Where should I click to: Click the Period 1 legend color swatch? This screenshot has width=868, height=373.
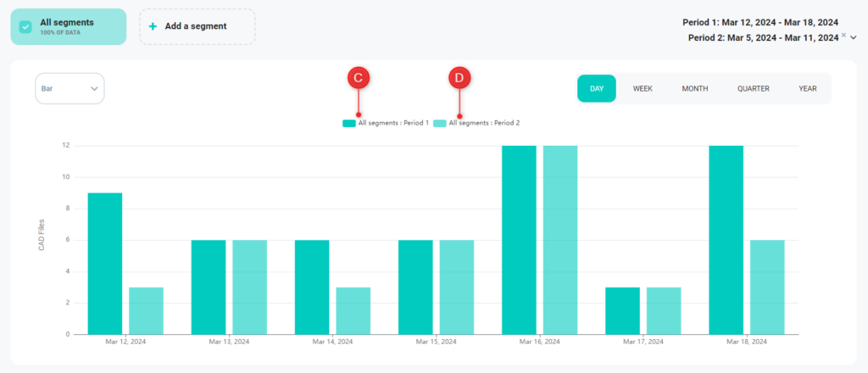point(348,123)
